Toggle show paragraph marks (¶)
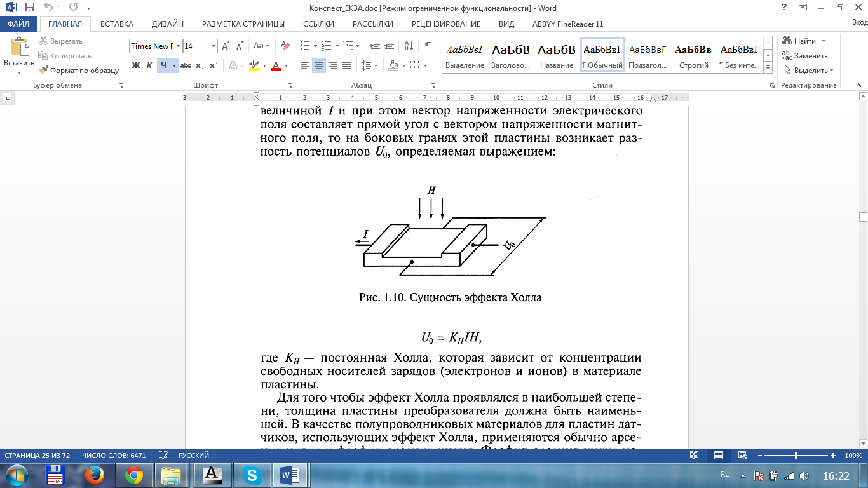This screenshot has width=868, height=488. pyautogui.click(x=428, y=46)
